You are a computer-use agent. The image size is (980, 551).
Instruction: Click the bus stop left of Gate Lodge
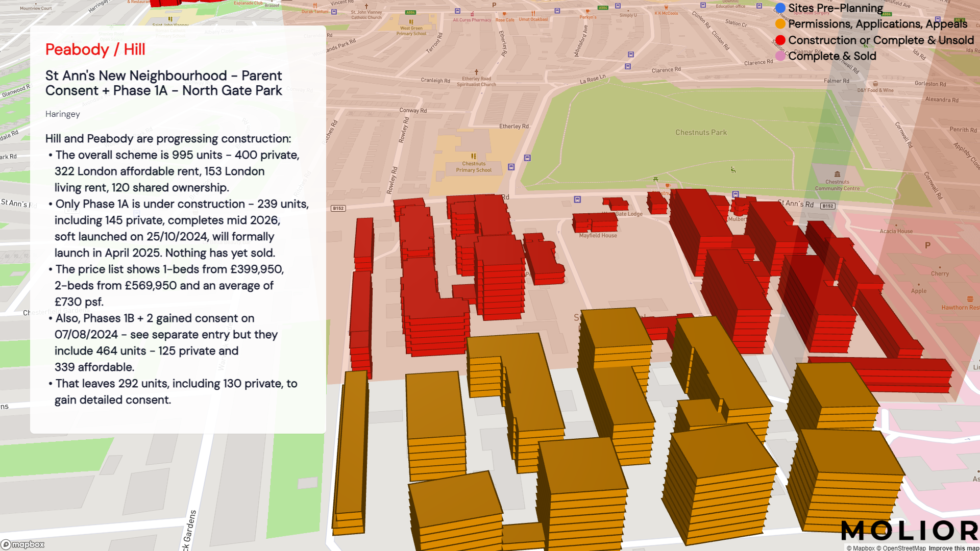[x=577, y=199]
